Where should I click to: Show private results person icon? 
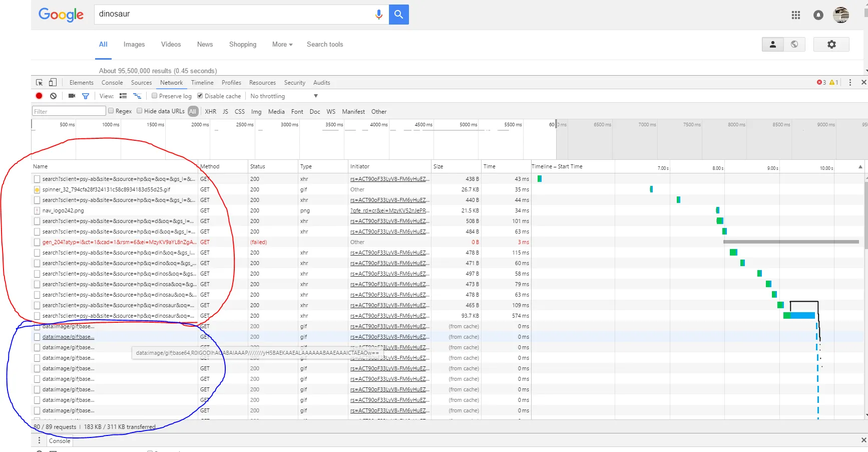(773, 45)
